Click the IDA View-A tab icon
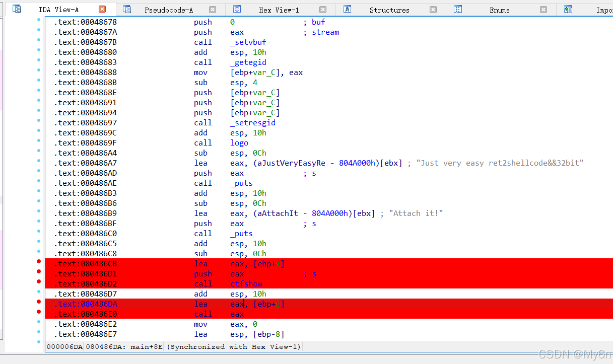This screenshot has height=364, width=613. (x=17, y=9)
